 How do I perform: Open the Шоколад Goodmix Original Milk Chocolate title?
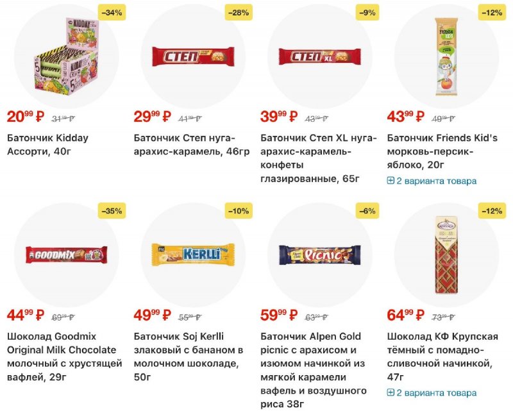[62, 357]
